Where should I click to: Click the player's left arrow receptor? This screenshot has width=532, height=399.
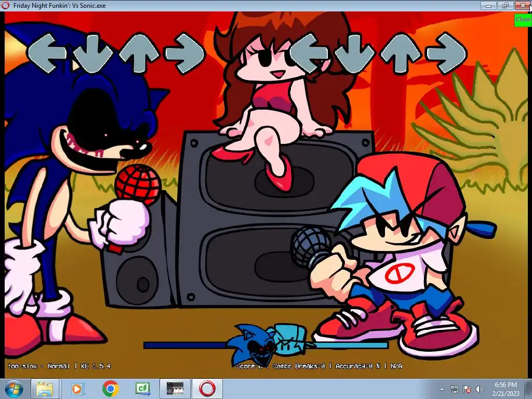309,53
